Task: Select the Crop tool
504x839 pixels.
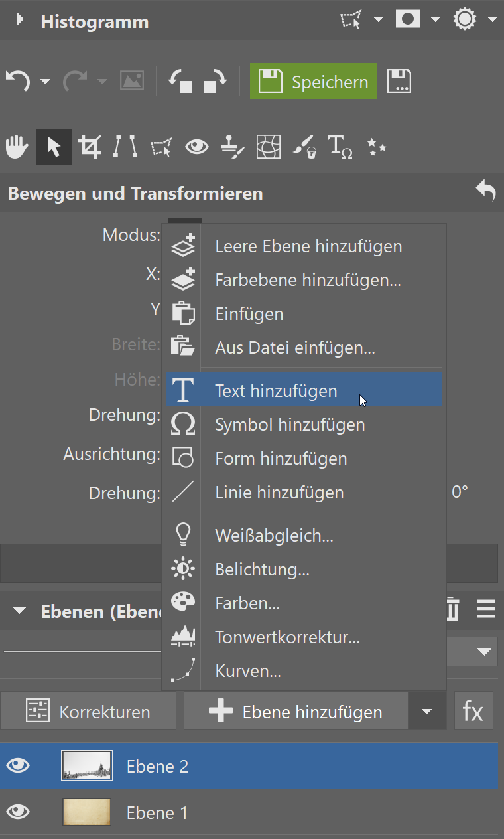Action: click(x=90, y=146)
